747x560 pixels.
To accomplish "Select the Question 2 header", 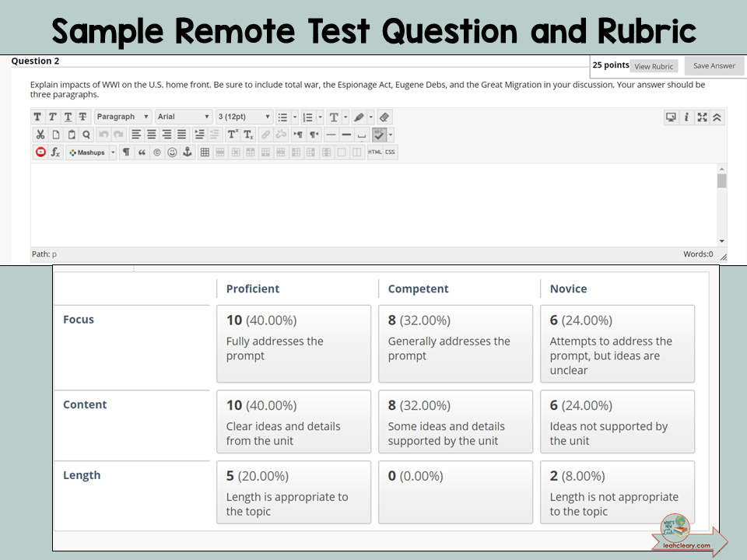I will click(35, 61).
